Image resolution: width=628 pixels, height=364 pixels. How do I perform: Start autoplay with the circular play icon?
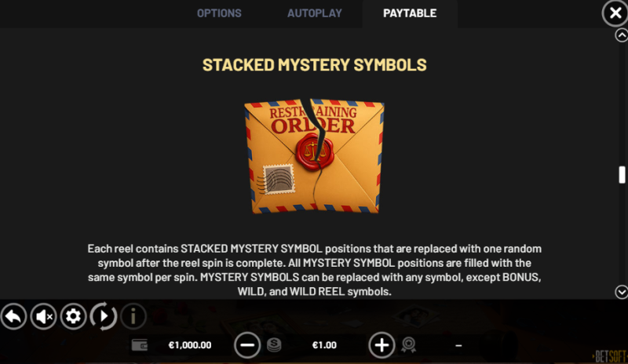point(104,316)
